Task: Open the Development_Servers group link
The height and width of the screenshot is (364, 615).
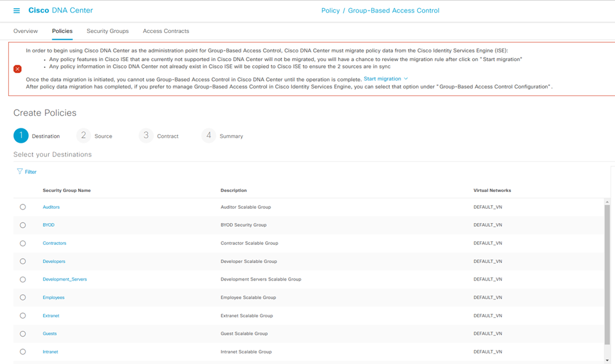Action: click(x=65, y=279)
